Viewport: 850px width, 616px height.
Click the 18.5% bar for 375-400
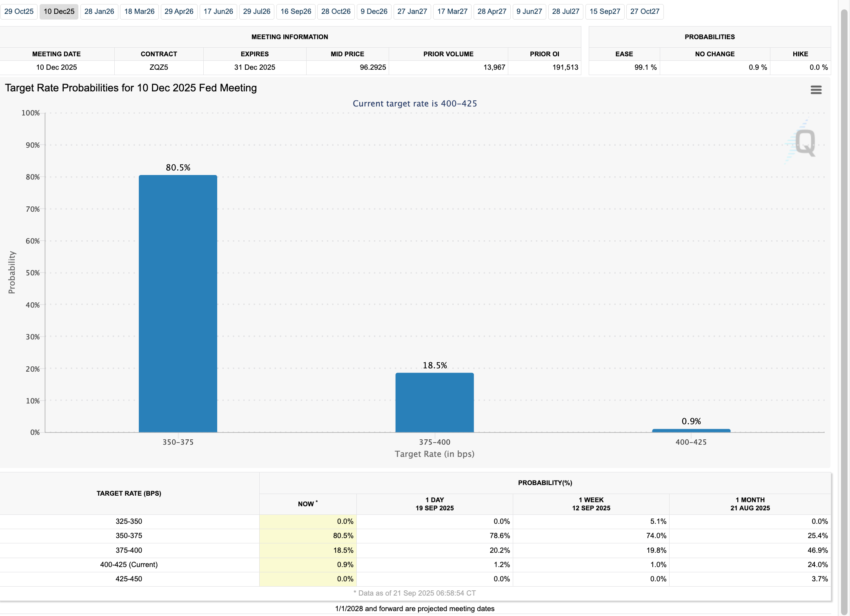[x=434, y=402]
